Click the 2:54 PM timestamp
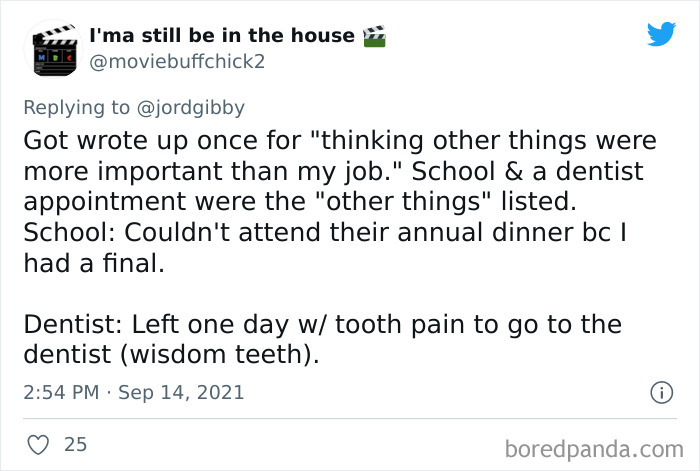The width and height of the screenshot is (700, 471). point(59,393)
